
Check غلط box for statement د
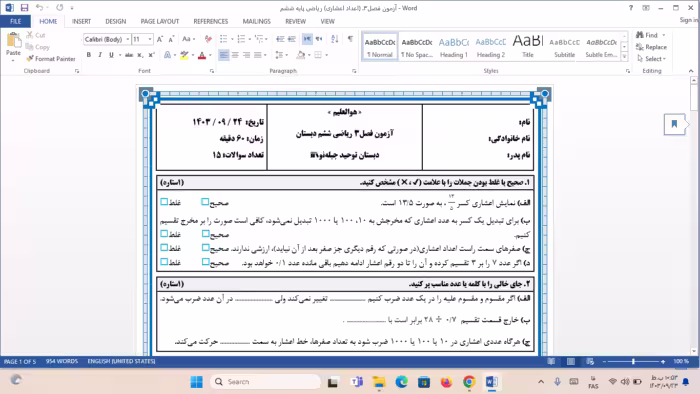coord(164,262)
